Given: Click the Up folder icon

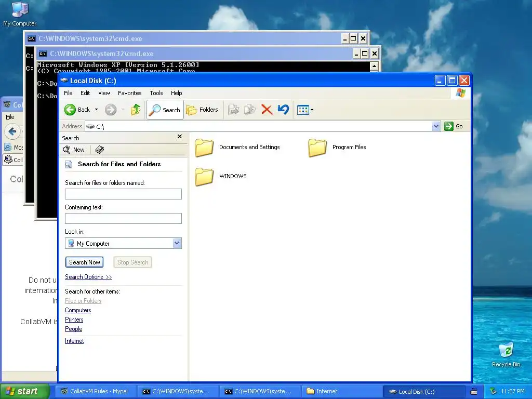Looking at the screenshot, I should coord(136,110).
